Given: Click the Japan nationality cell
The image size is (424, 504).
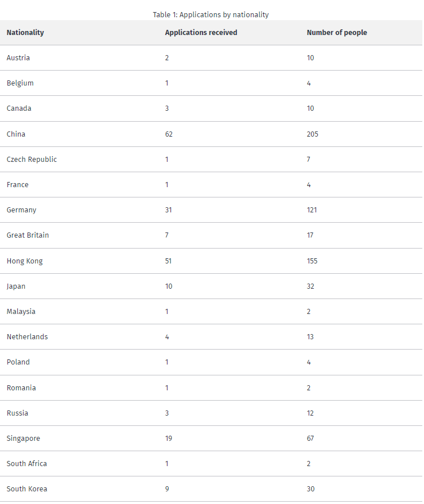Looking at the screenshot, I should 16,286.
